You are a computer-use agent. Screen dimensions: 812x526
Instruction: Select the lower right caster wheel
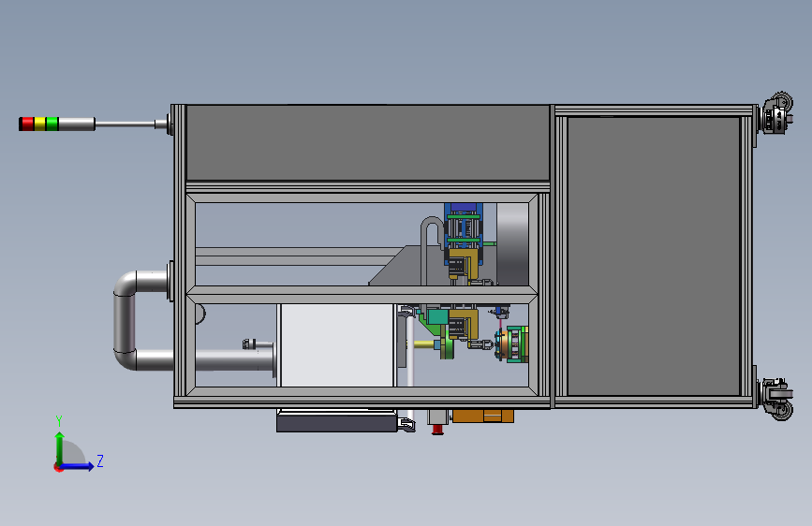point(776,399)
